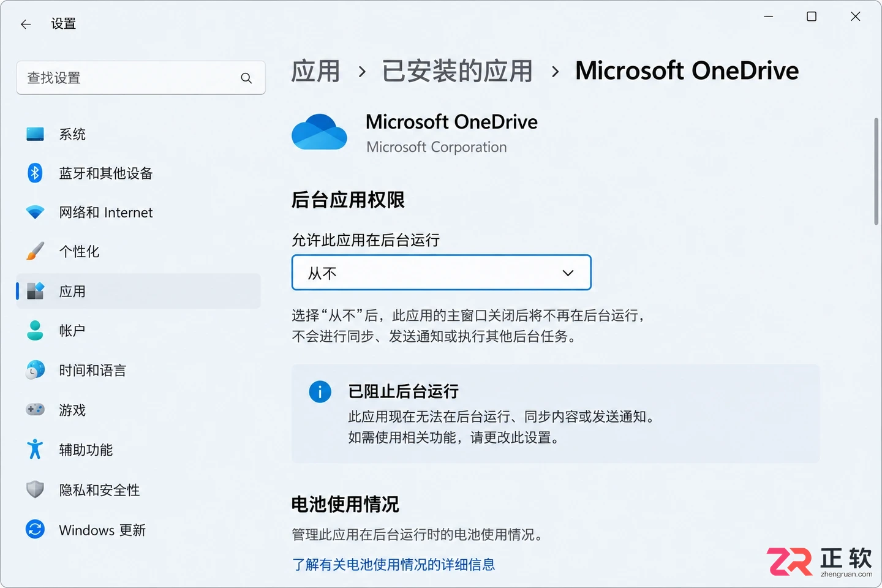
Task: Click the Microsoft Corporation publisher text
Action: [x=437, y=147]
